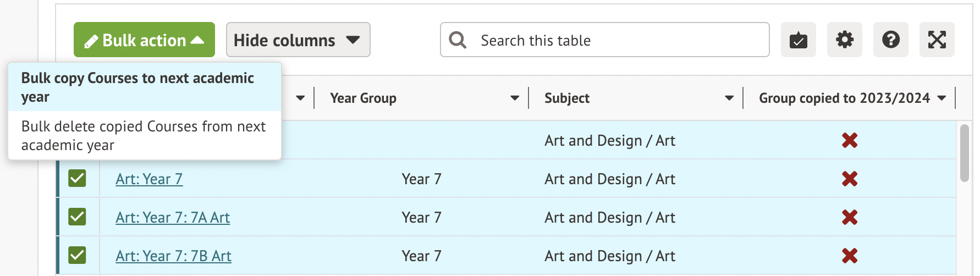Open Year Group column filter arrow
This screenshot has height=276, width=980.
tap(514, 98)
